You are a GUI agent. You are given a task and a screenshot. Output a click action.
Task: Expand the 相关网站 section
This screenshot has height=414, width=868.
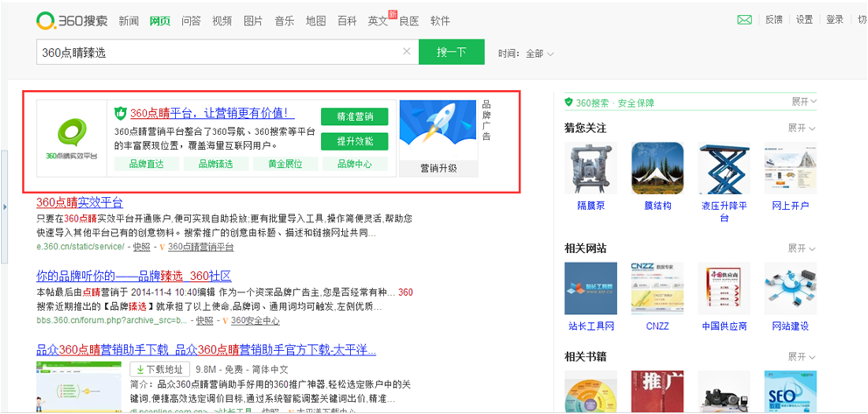tap(801, 248)
